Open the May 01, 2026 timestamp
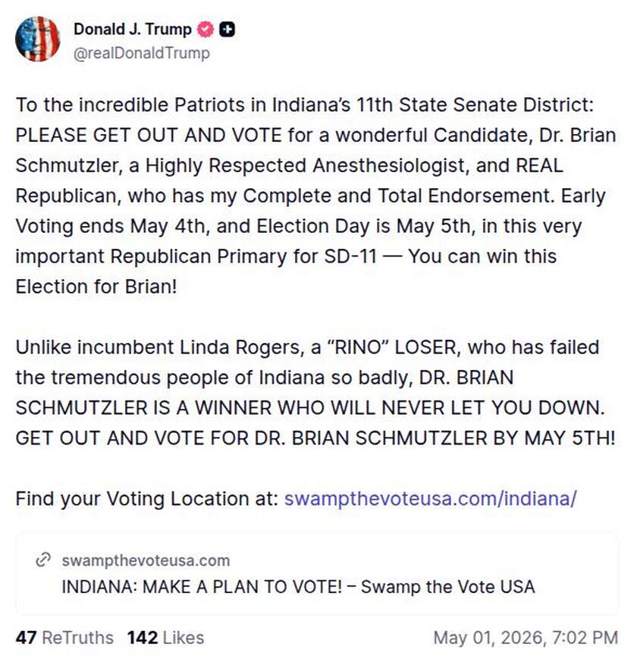Viewport: 637px width, 672px height. pyautogui.click(x=526, y=637)
